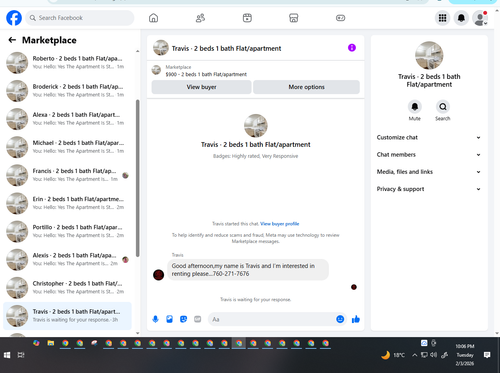This screenshot has height=373, width=500.
Task: Click the chat header title Travis
Action: (226, 48)
